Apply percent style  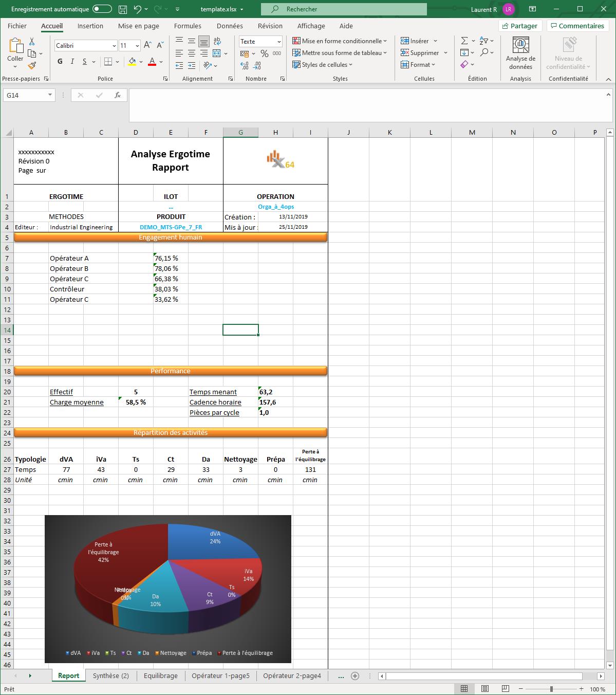point(265,53)
